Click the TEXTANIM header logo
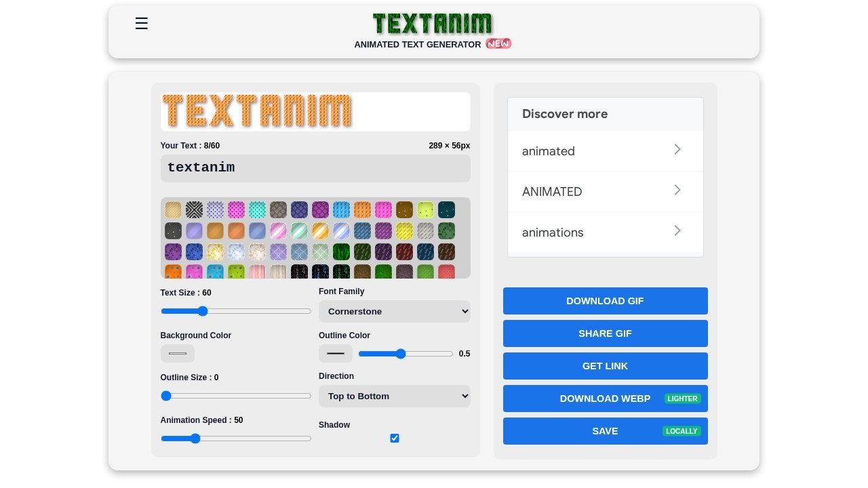Viewport: 868px width, 488px height. pyautogui.click(x=433, y=22)
